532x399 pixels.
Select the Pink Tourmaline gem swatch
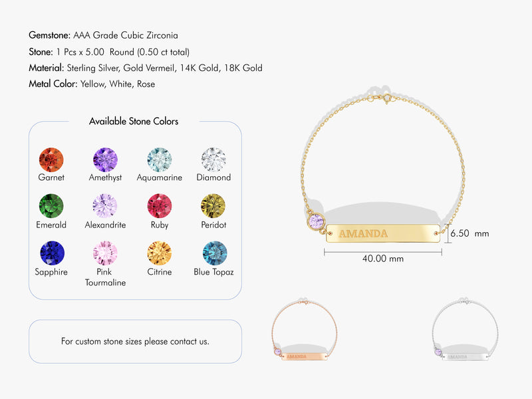tap(105, 253)
